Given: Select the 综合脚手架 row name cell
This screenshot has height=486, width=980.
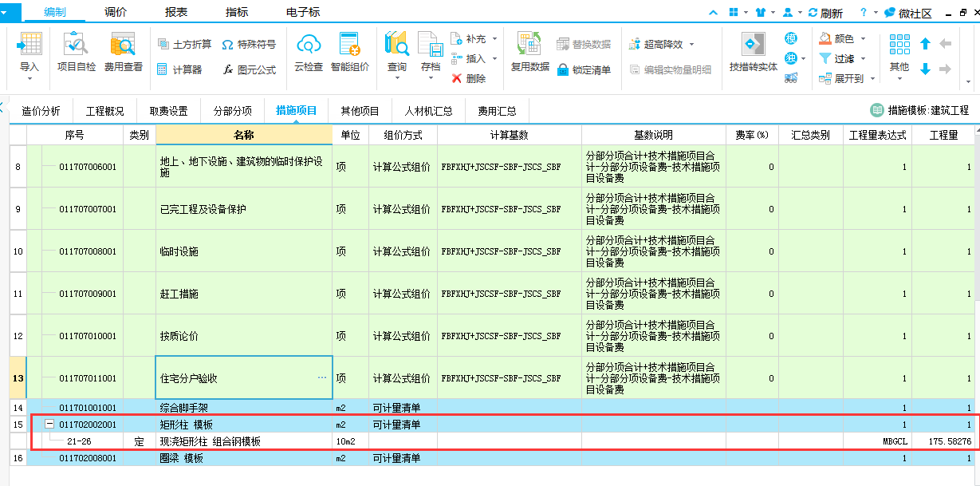Looking at the screenshot, I should pos(243,407).
